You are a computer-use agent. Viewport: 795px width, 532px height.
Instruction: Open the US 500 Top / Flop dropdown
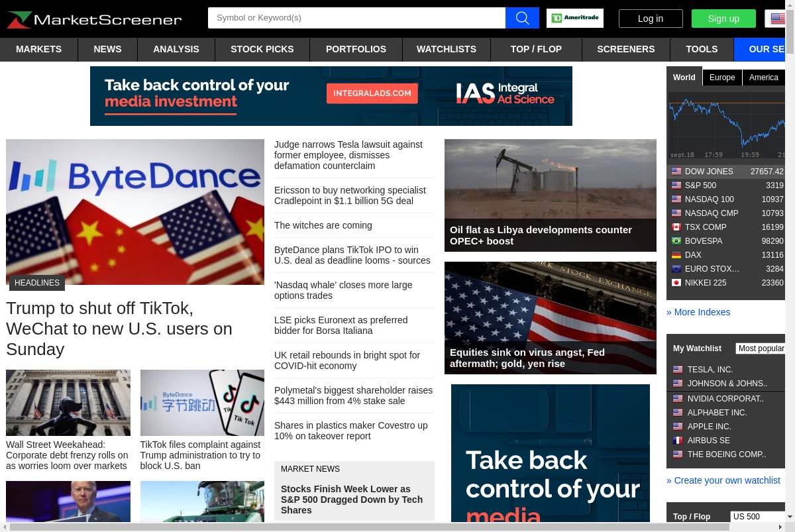coord(758,517)
